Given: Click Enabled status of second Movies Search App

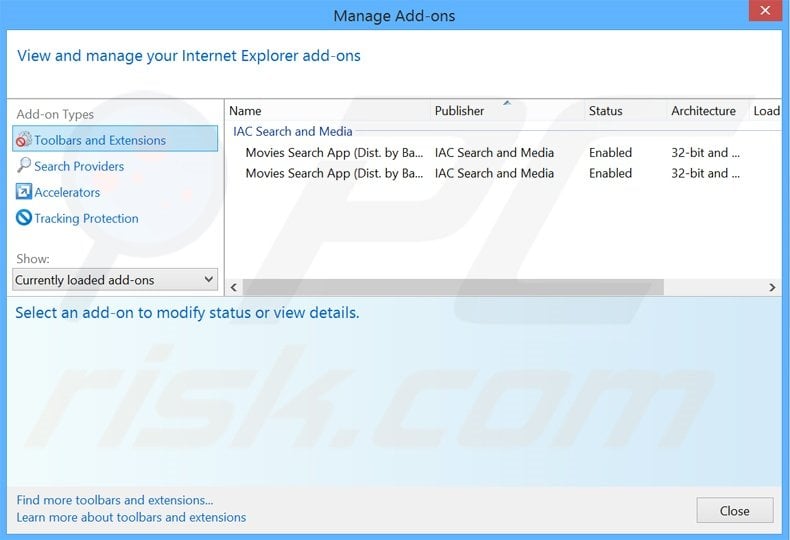Looking at the screenshot, I should point(610,173).
